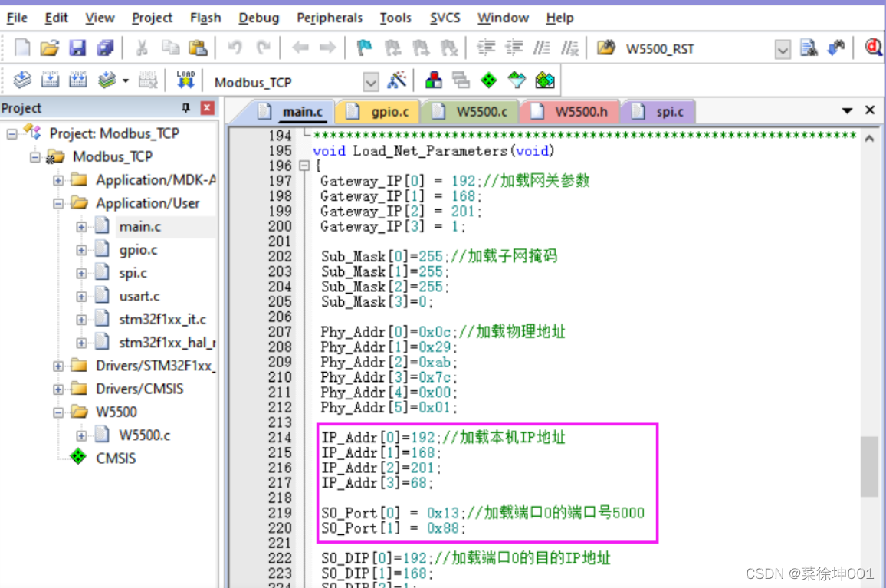Open the SVCS menu
Screen dimensions: 886x588
pyautogui.click(x=445, y=18)
